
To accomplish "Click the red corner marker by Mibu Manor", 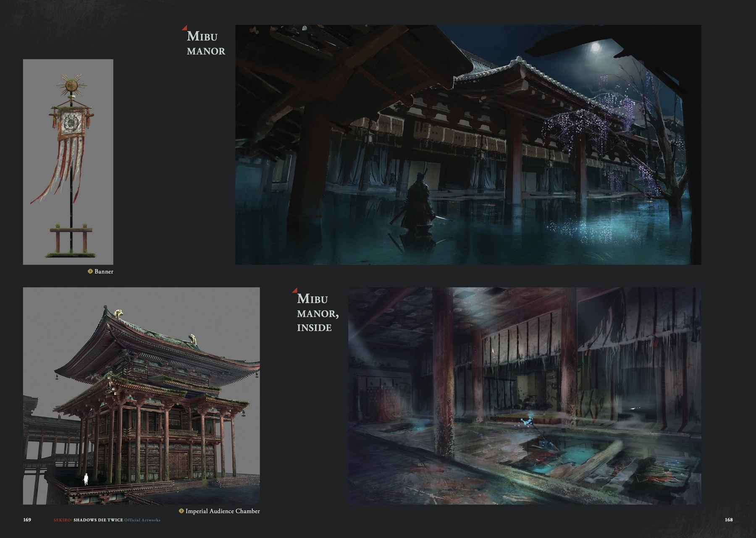I will tap(184, 28).
